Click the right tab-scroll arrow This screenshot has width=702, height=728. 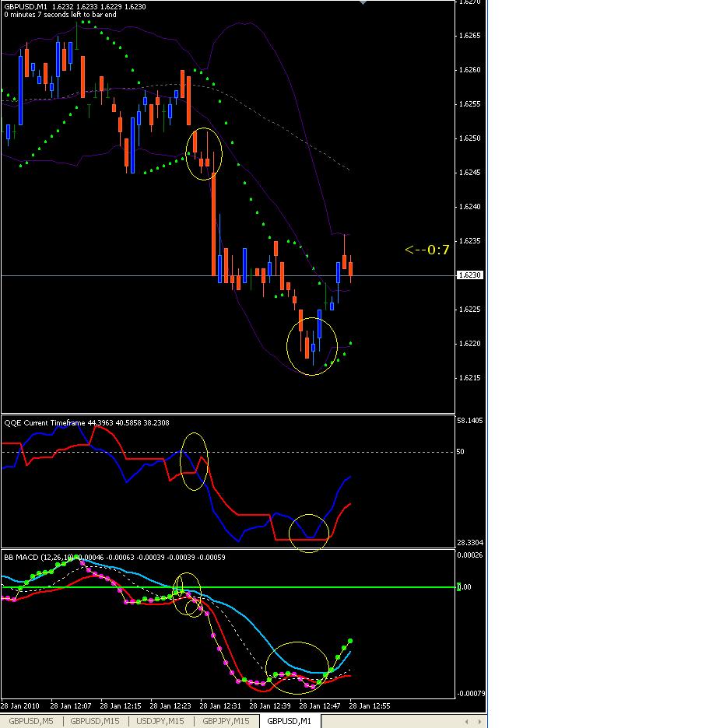click(x=479, y=722)
